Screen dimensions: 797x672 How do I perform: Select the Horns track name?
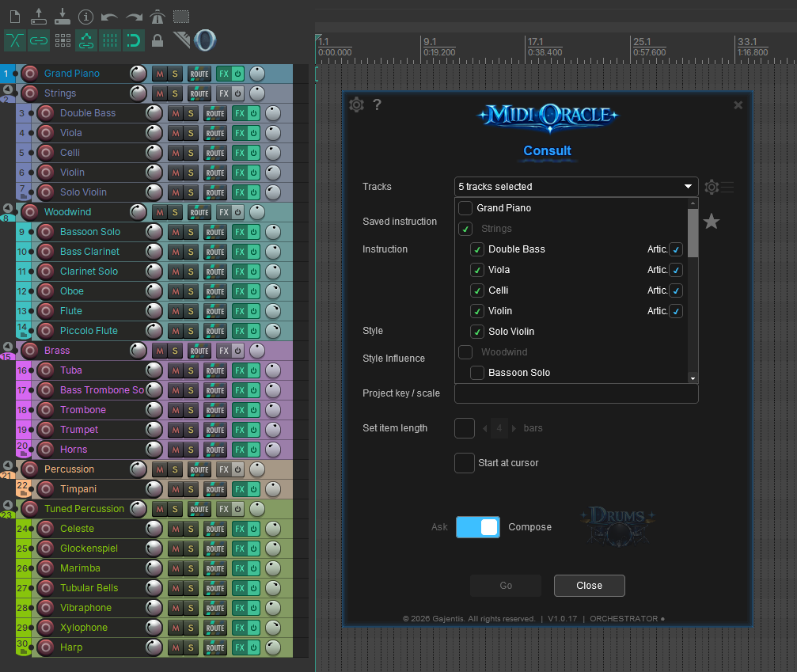point(74,450)
